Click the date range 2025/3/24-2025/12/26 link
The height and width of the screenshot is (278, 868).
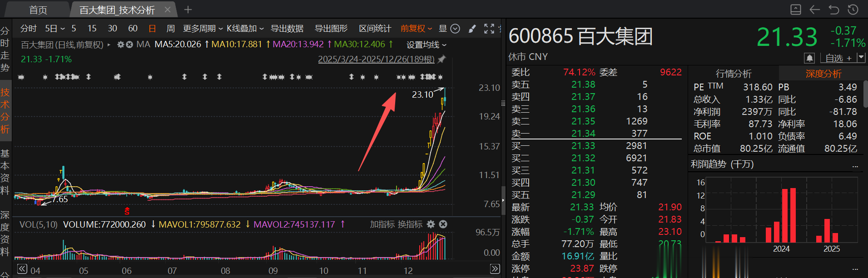(x=376, y=59)
